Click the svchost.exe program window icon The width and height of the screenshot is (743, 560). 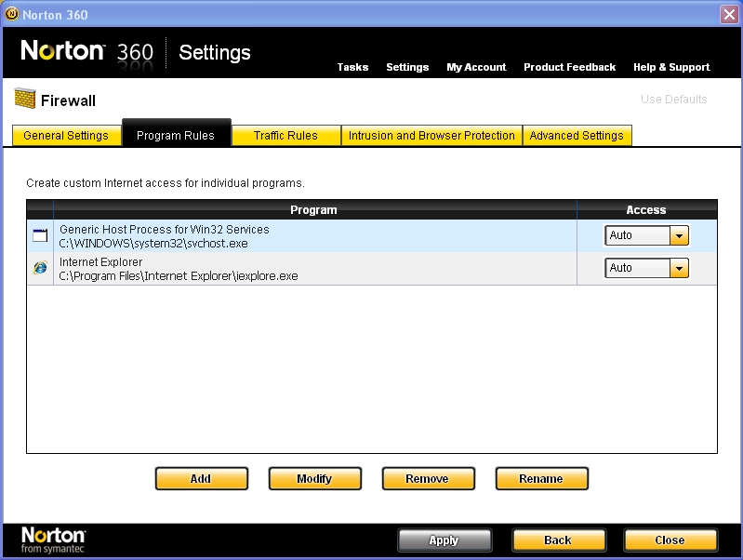pyautogui.click(x=40, y=235)
